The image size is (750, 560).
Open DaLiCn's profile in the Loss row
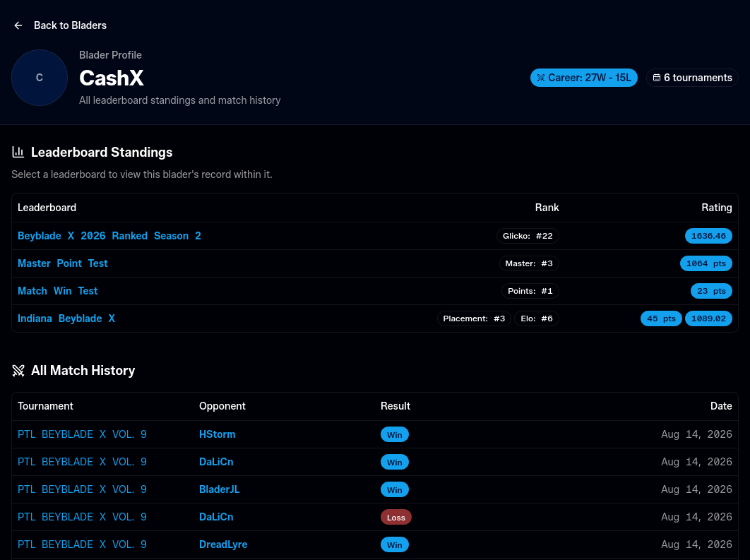point(216,517)
